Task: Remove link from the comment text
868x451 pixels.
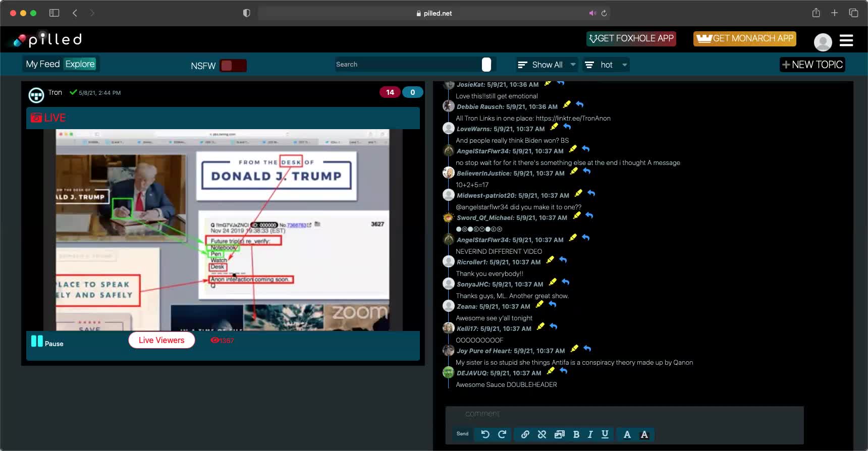Action: pyautogui.click(x=542, y=434)
